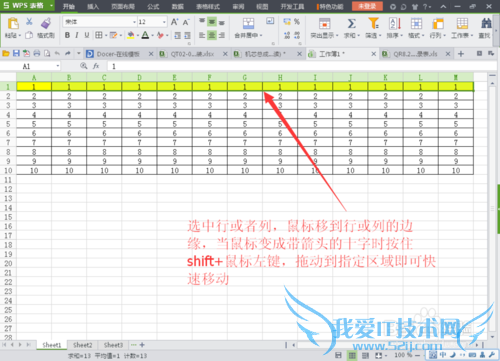
Task: Toggle center horizontal alignment
Action: [x=212, y=35]
